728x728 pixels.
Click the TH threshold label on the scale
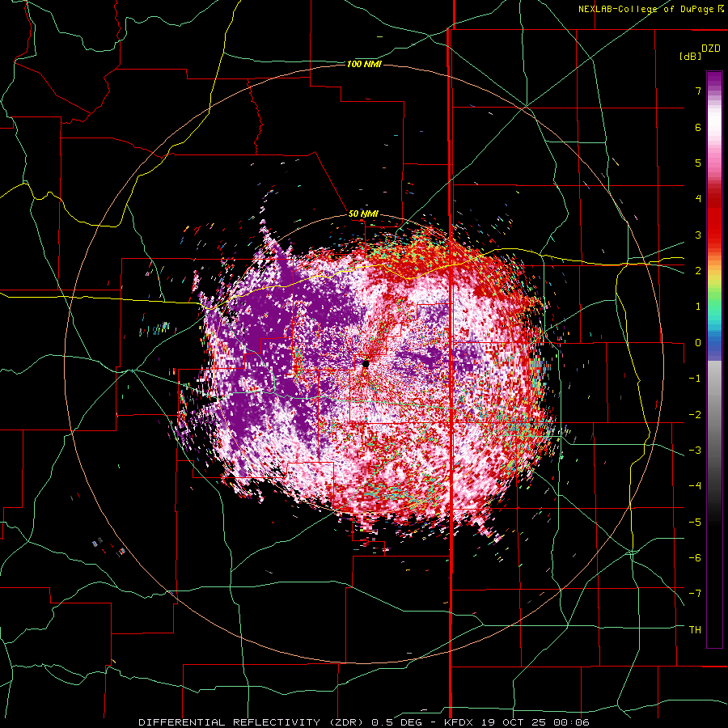[695, 630]
